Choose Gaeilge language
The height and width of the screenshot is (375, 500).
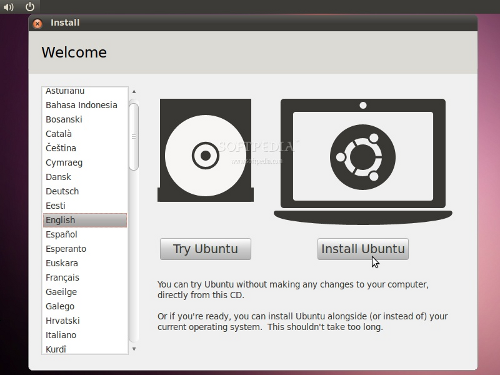(85, 292)
